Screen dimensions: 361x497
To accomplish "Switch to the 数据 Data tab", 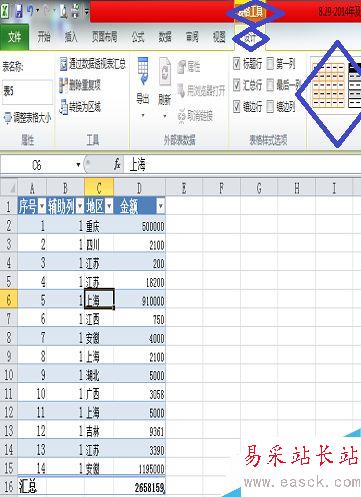I will [x=165, y=37].
